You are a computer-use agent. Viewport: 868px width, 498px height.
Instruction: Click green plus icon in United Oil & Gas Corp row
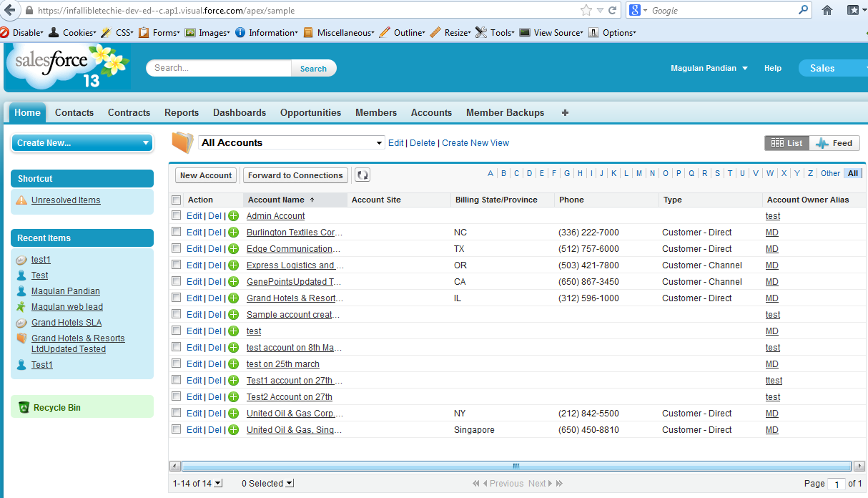(233, 414)
